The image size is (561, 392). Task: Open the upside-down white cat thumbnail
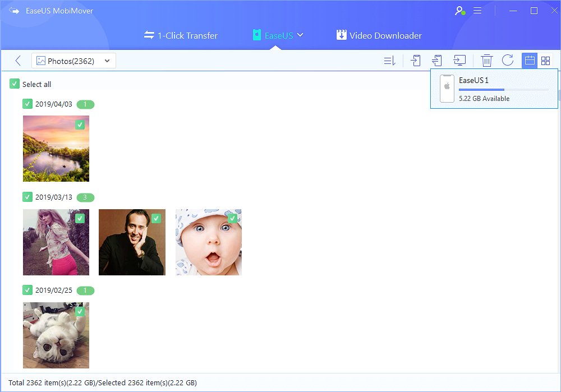(x=56, y=335)
